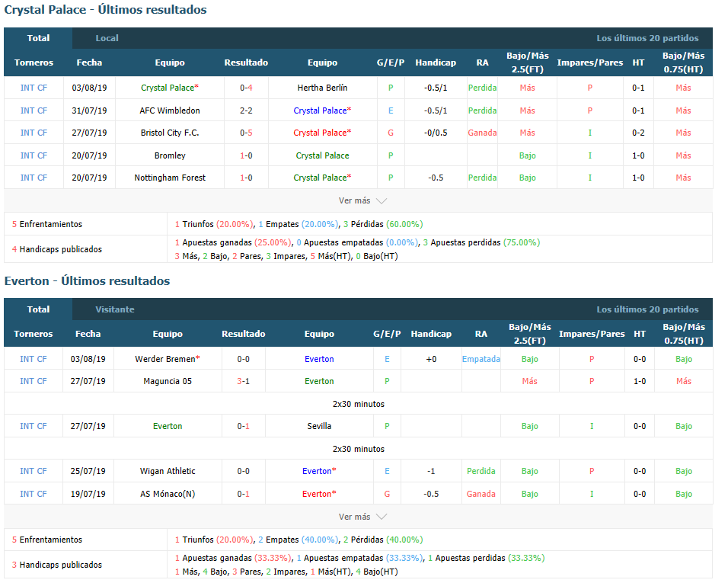Open INT CF tournament in AS Mónaco row
728x583 pixels.
(x=34, y=494)
